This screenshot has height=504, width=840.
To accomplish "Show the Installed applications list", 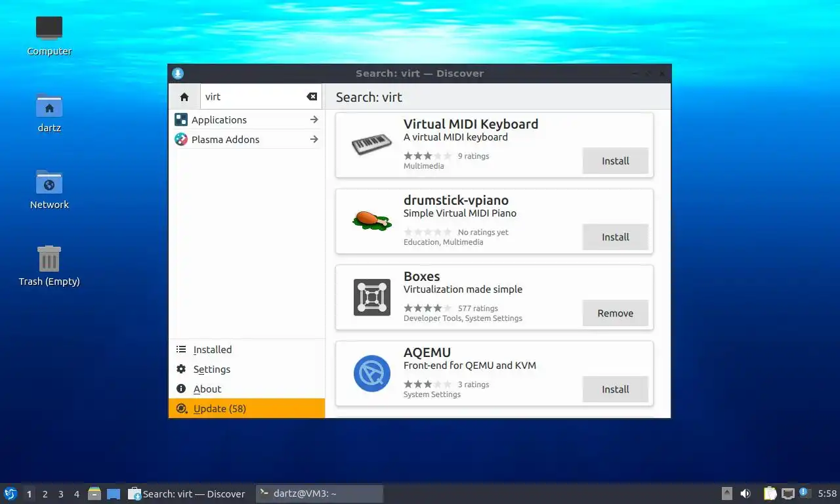I will point(247,350).
